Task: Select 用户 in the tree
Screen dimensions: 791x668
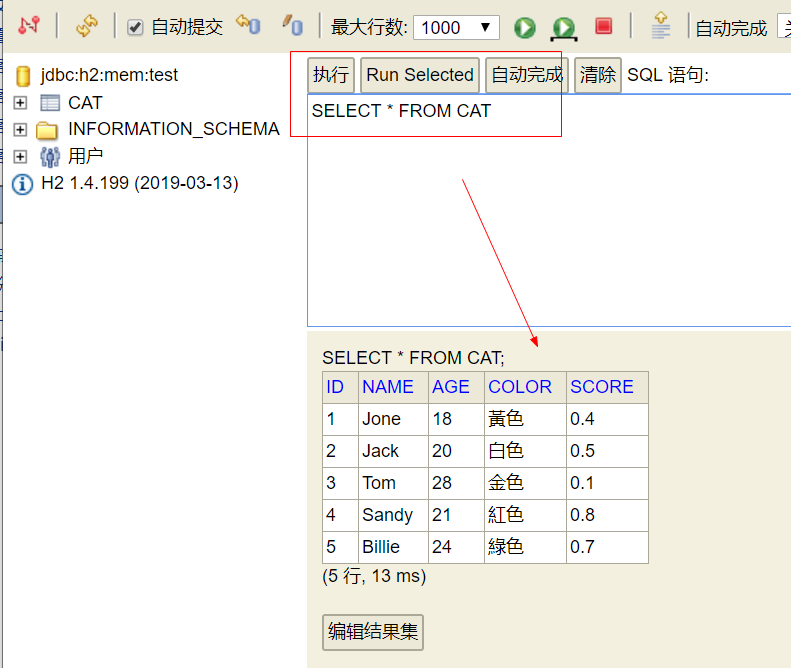Action: click(85, 156)
